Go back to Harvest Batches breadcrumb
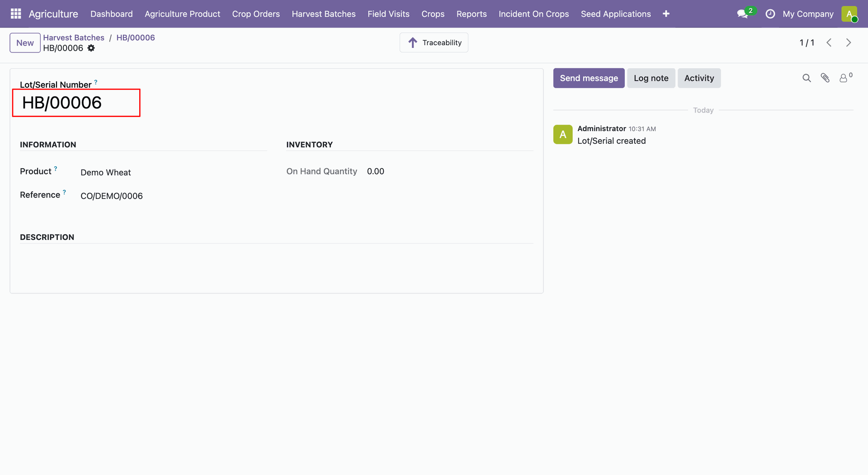868x475 pixels. pyautogui.click(x=74, y=38)
